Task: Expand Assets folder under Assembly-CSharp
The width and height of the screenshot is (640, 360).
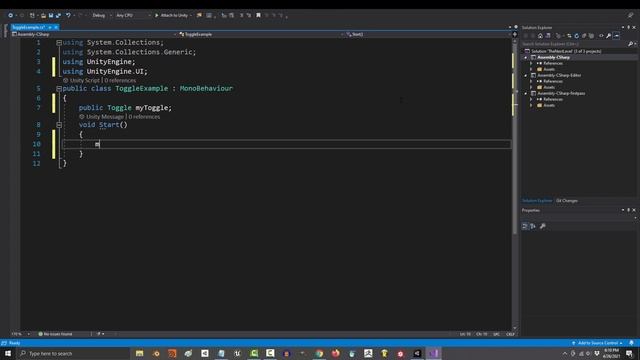Action: pos(531,70)
